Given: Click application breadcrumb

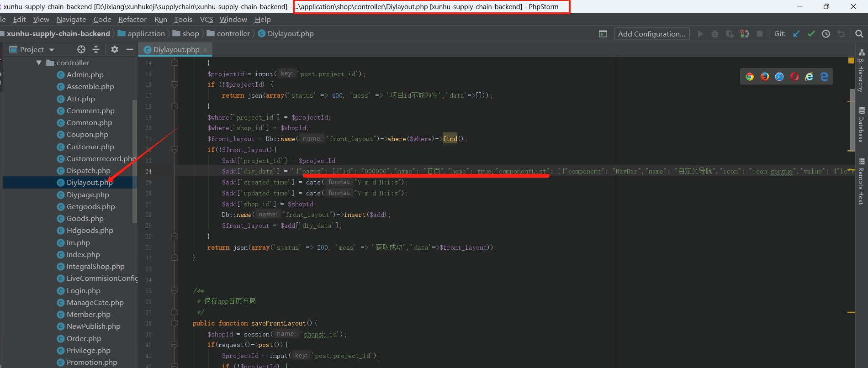Looking at the screenshot, I should tap(141, 34).
